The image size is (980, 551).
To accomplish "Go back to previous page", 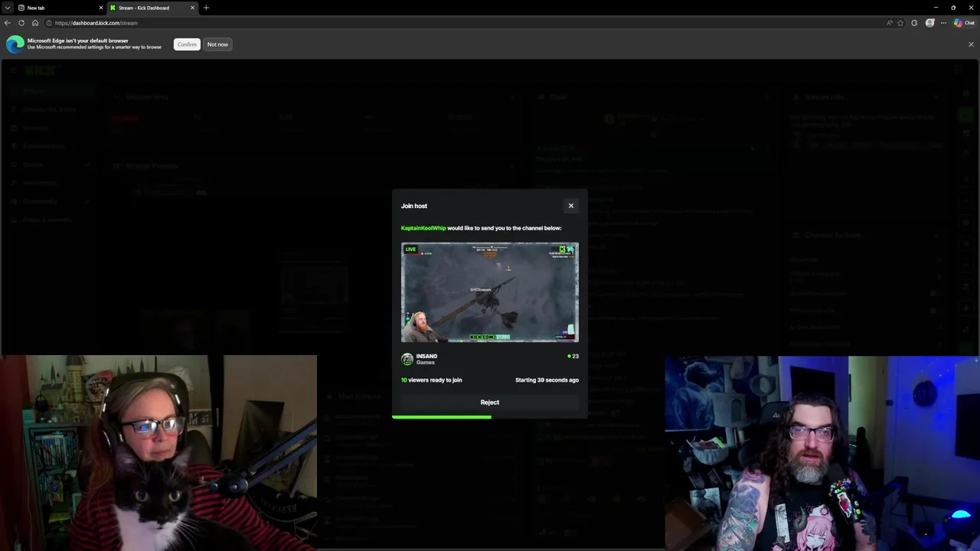I will (x=8, y=23).
